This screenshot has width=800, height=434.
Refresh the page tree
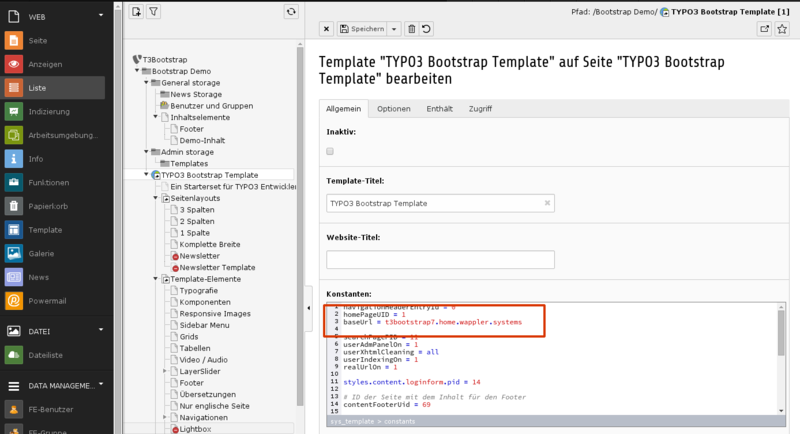[291, 11]
